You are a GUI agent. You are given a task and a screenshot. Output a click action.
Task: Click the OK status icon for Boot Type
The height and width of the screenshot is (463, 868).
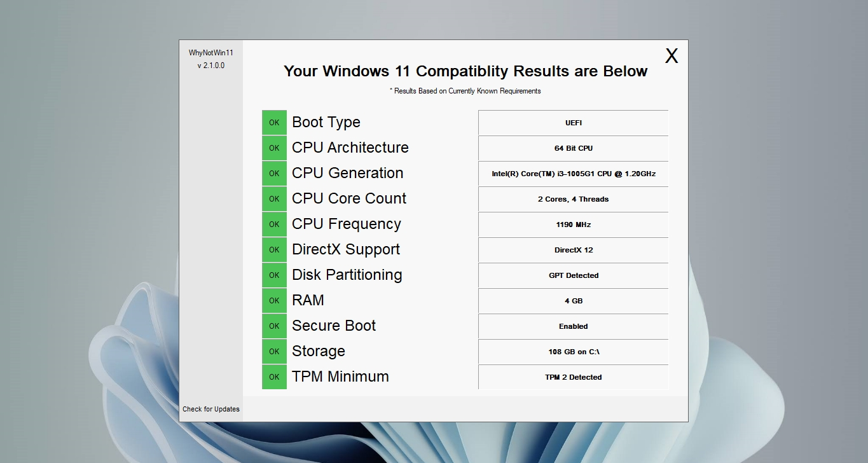274,123
